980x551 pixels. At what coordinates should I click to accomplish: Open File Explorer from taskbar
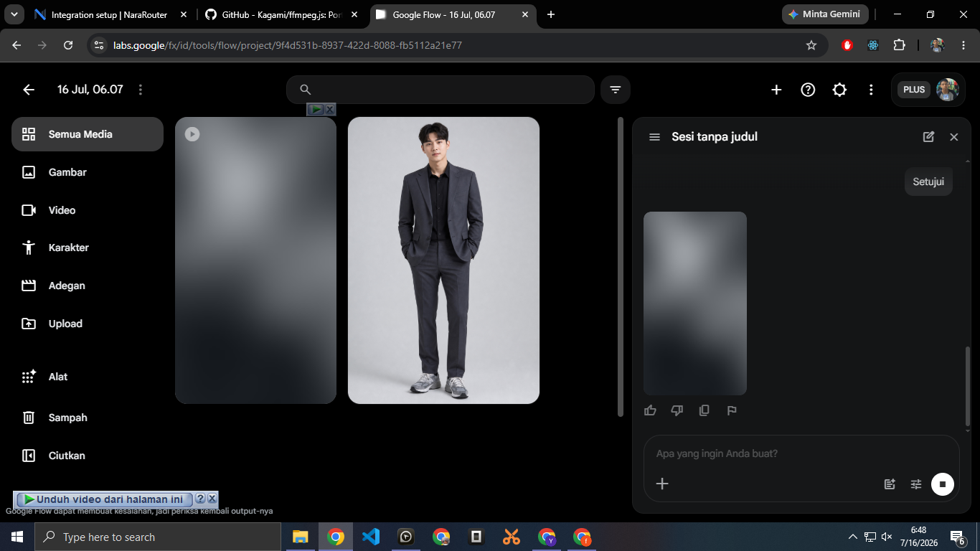[300, 537]
